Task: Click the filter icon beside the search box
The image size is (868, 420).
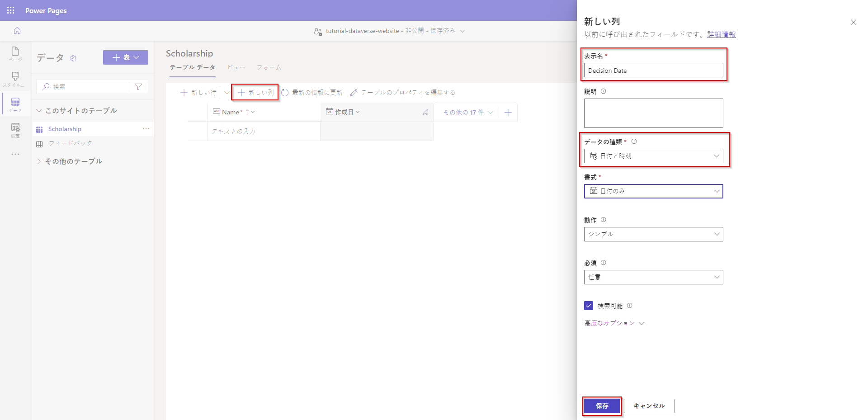Action: point(138,86)
